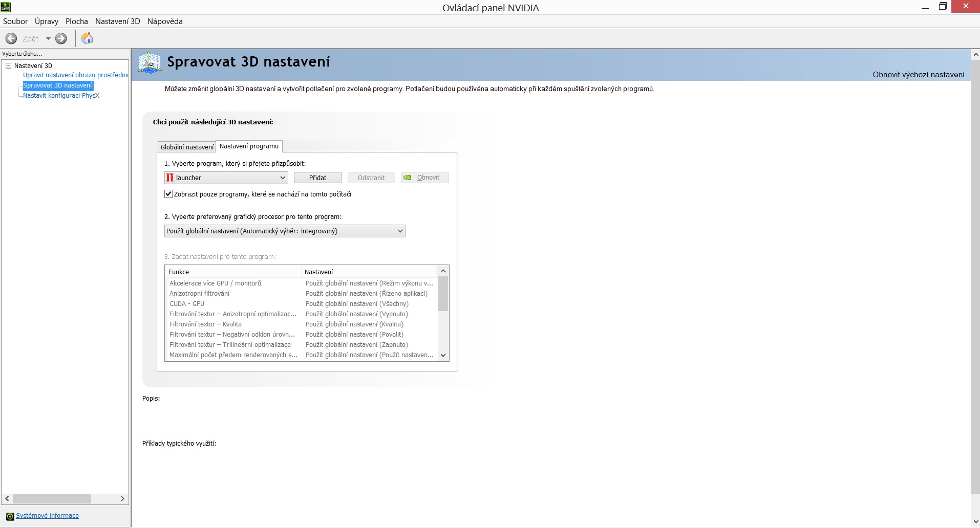Open the back history dropdown arrow
The width and height of the screenshot is (980, 528).
point(48,38)
